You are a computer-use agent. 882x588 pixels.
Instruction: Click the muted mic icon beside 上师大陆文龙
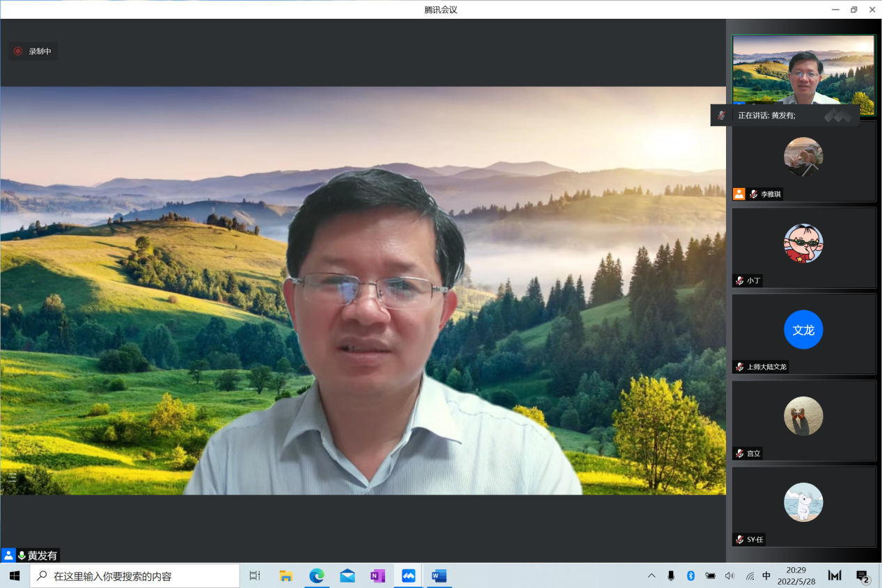coord(739,367)
